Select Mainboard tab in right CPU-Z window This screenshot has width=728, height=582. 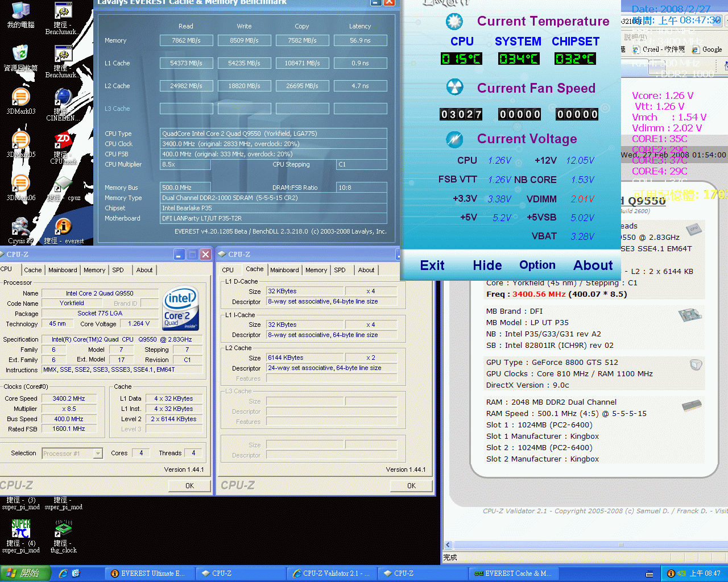pyautogui.click(x=284, y=270)
